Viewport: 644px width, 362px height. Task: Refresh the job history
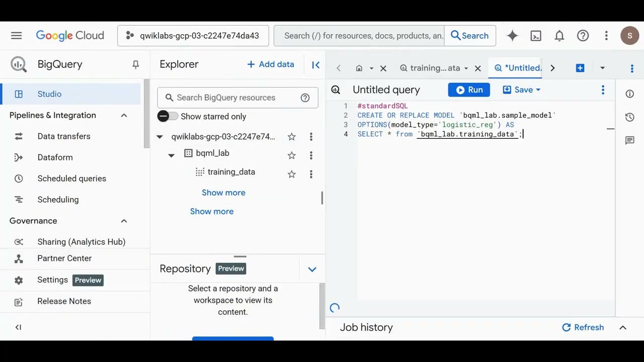pyautogui.click(x=583, y=327)
